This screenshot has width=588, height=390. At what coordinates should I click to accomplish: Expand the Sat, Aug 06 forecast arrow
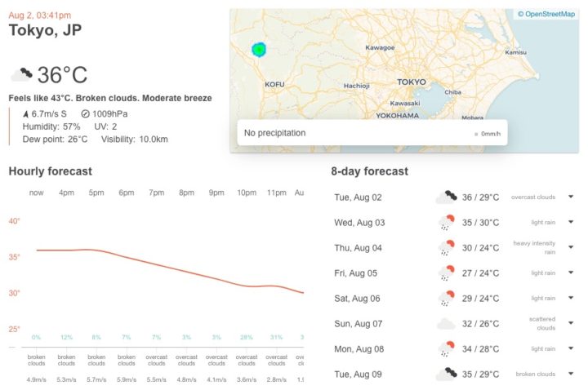[571, 299]
